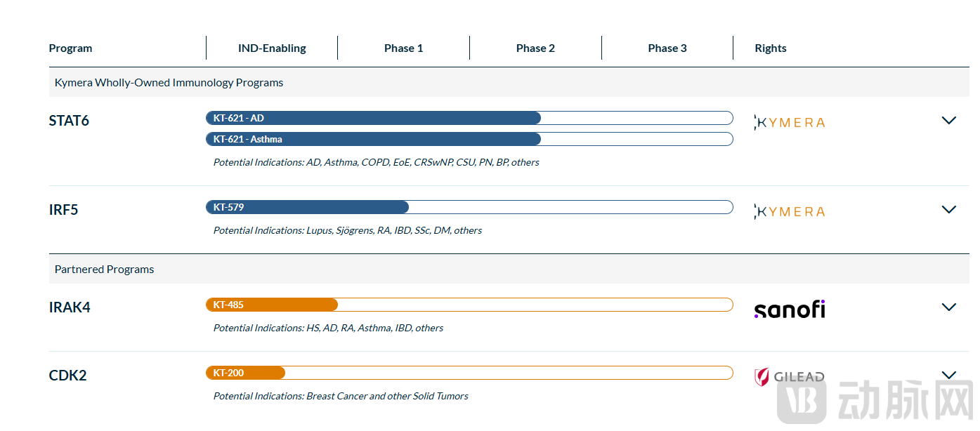Viewport: 980px width, 431px height.
Task: Click the IND-Enabling column header
Action: click(x=272, y=48)
